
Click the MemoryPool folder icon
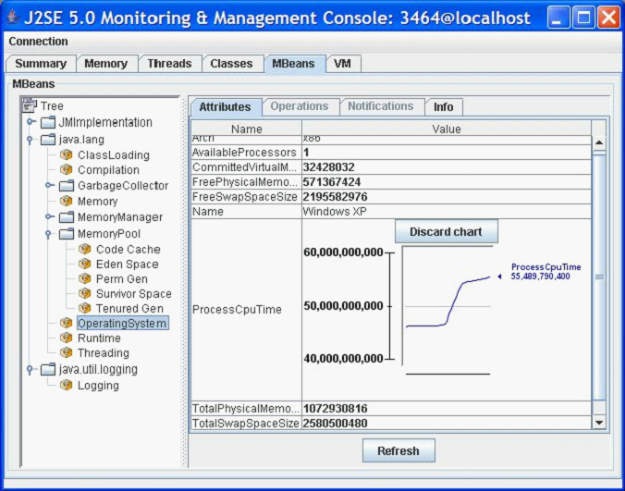[x=66, y=234]
